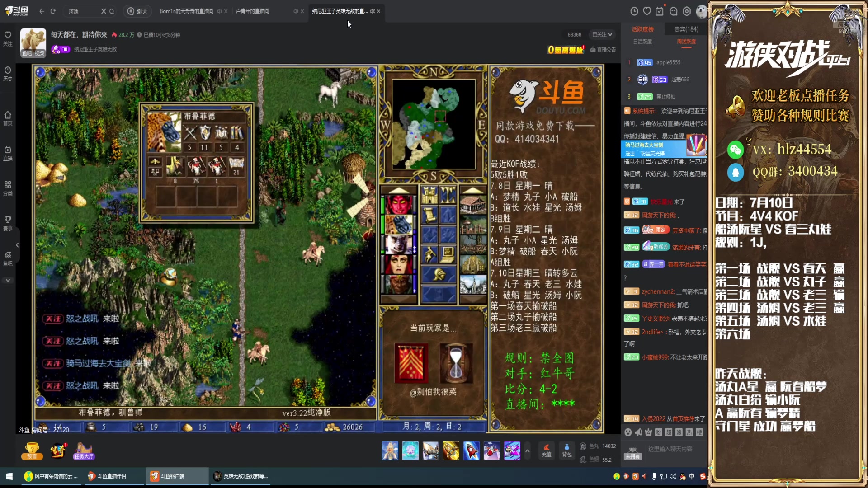Open watch history clock icon in top bar

[634, 11]
